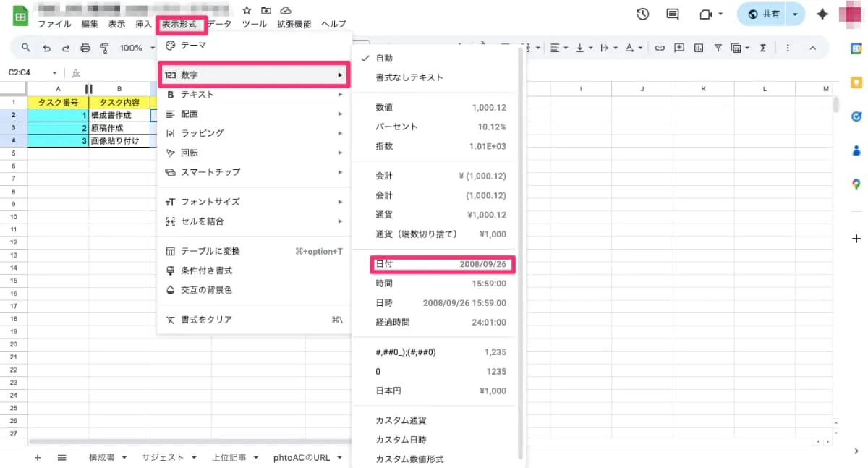Collapse the toolbar with the chevron
The height and width of the screenshot is (468, 868).
812,48
